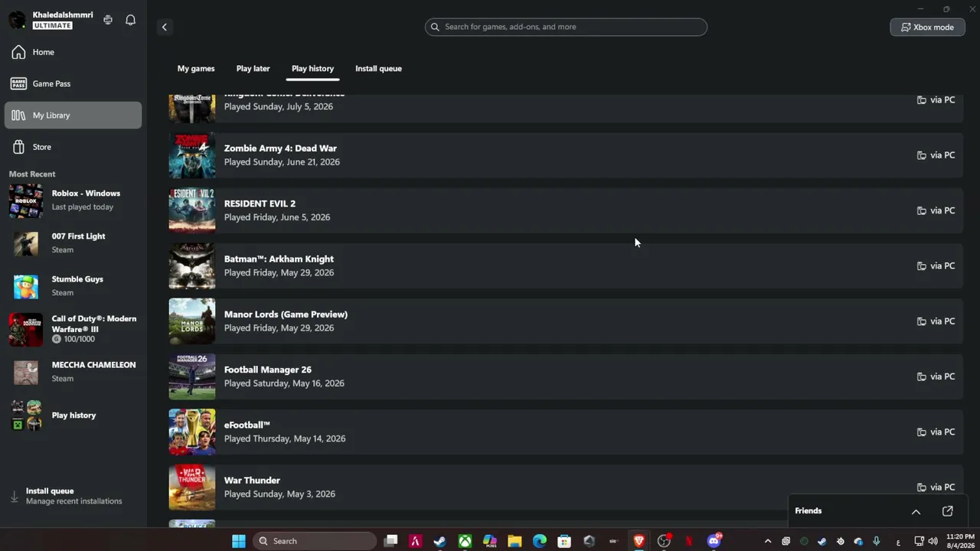Click the microphone icon in system tray
Screen dimensions: 980x551
(877, 541)
